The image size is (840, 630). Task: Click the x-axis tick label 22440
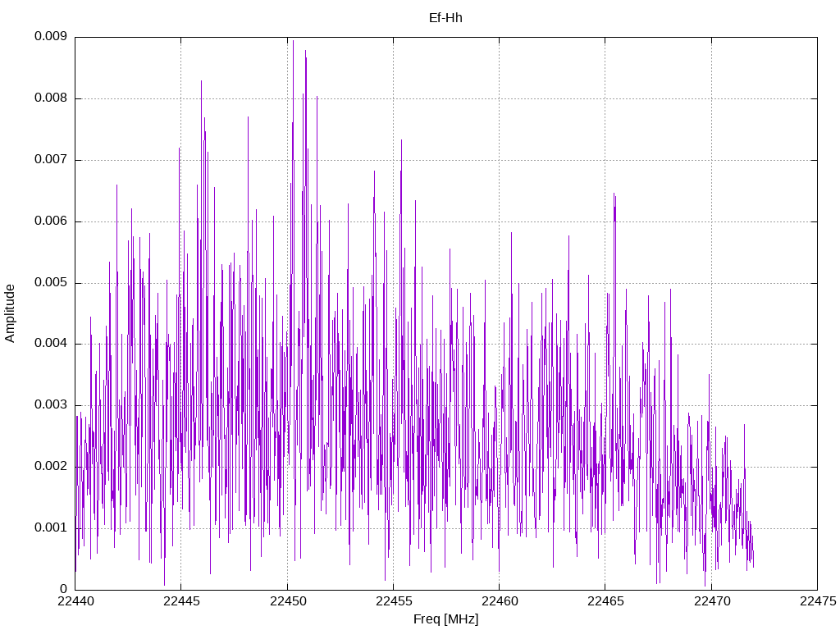(75, 601)
